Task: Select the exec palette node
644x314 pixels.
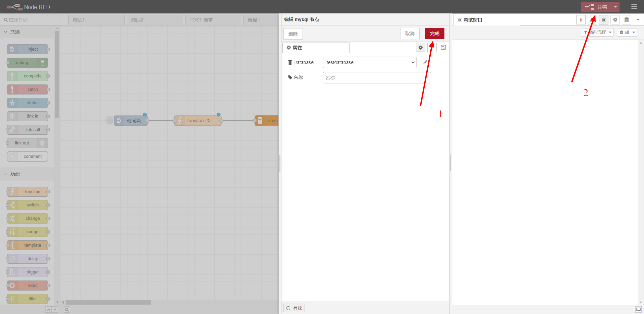Action: 28,286
